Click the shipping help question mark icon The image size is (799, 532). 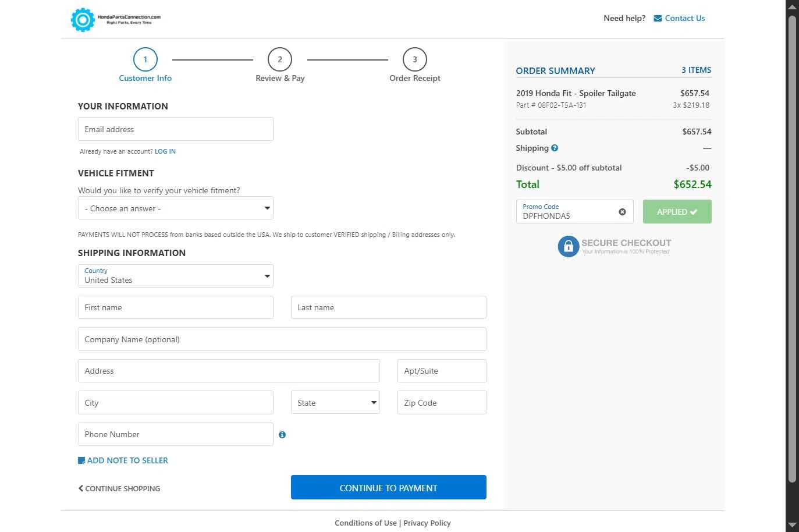[x=555, y=148]
